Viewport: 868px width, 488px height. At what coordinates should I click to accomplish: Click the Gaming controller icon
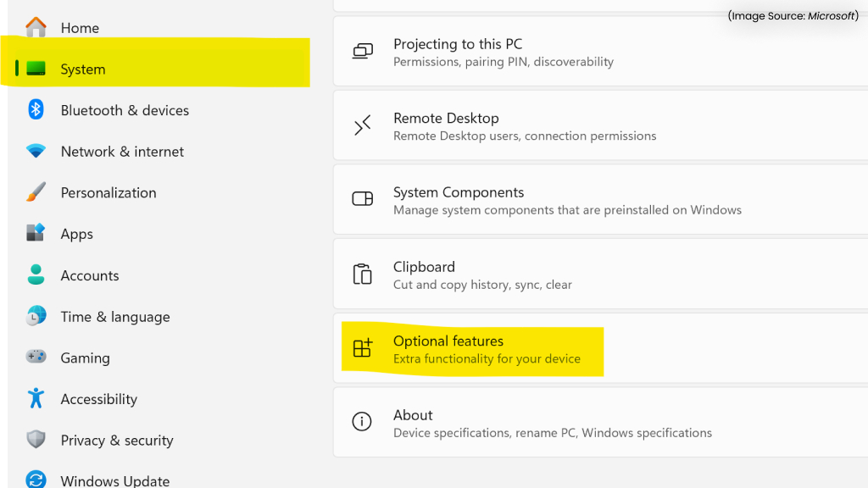pyautogui.click(x=36, y=357)
